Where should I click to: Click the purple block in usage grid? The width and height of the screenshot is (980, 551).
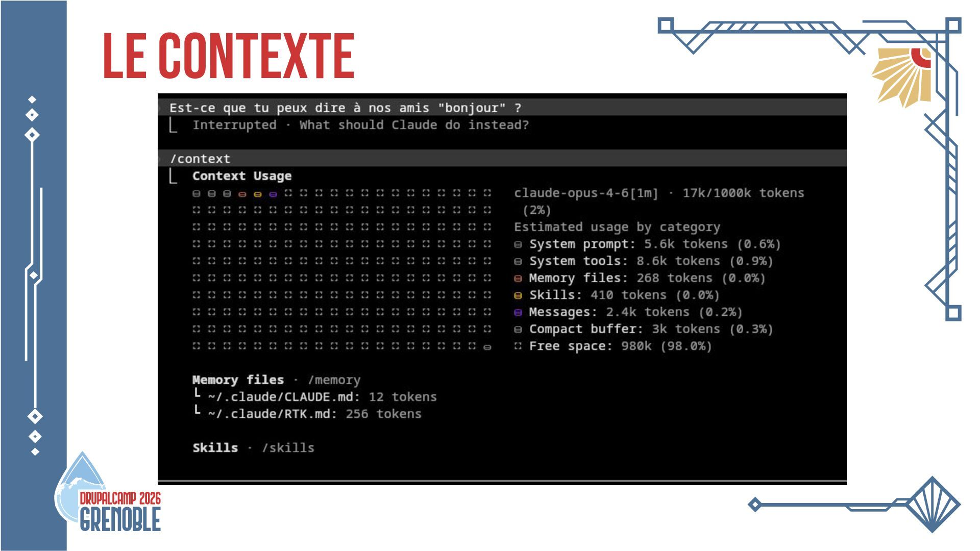point(273,194)
